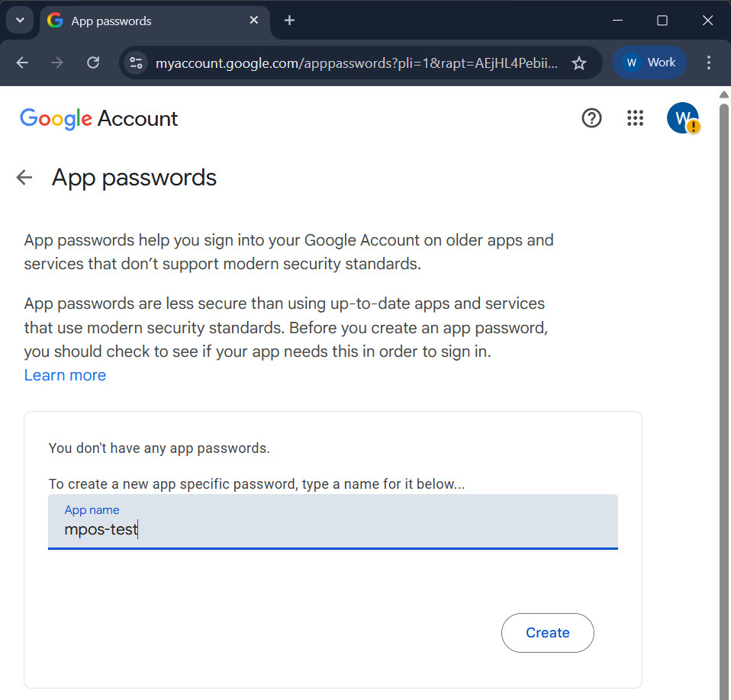Image resolution: width=731 pixels, height=700 pixels.
Task: Click the Google Account logo
Action: (x=98, y=119)
